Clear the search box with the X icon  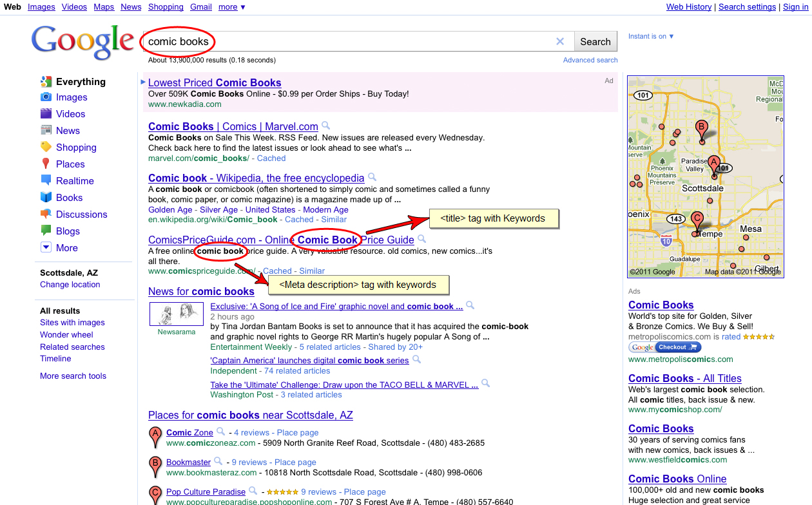click(560, 41)
